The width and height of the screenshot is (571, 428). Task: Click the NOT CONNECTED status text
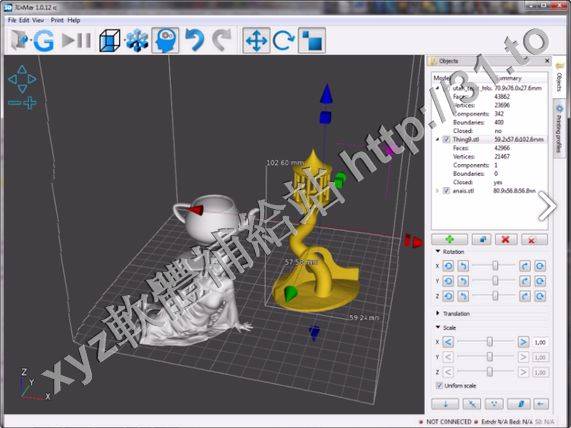pos(449,421)
